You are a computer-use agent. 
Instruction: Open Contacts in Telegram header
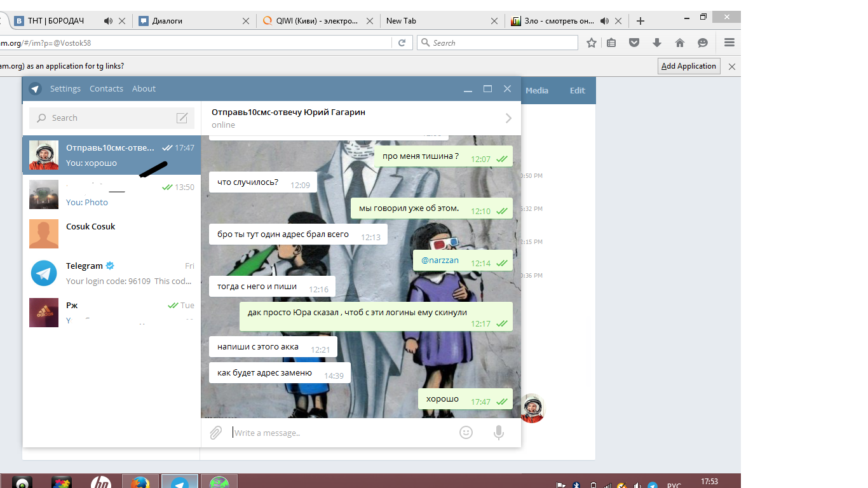[106, 89]
